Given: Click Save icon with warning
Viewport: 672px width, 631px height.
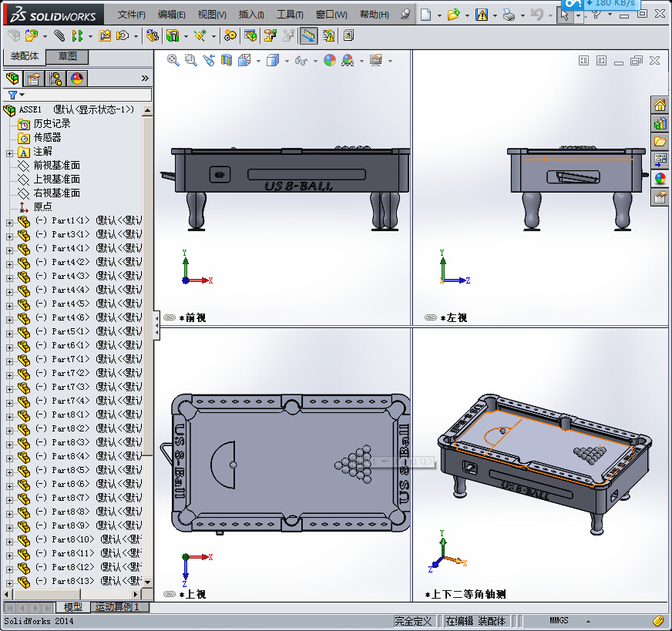Looking at the screenshot, I should tap(482, 15).
